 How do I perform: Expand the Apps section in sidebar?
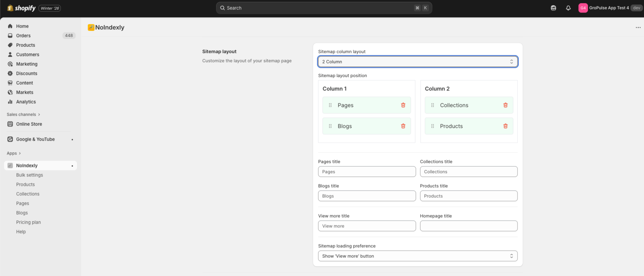14,153
